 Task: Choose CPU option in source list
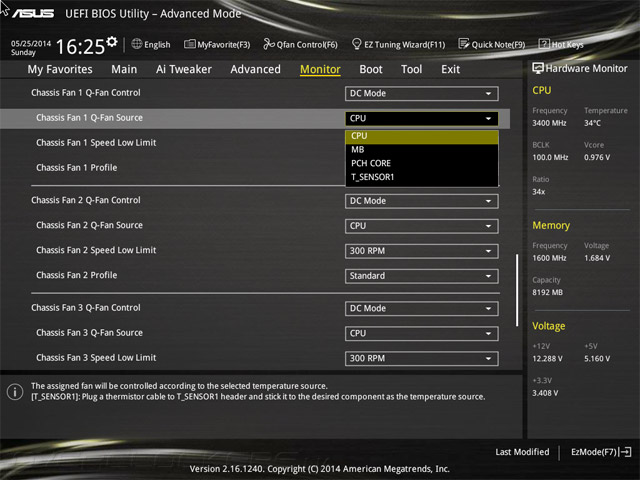tap(422, 136)
